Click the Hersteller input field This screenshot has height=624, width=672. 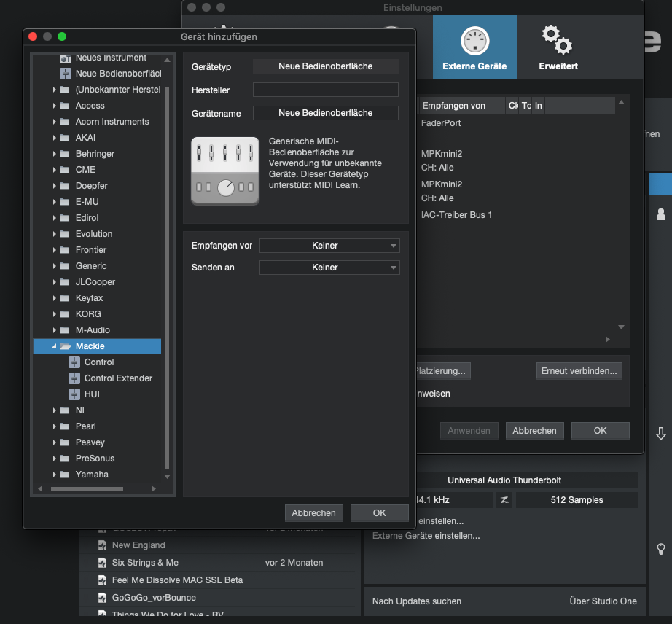[325, 90]
